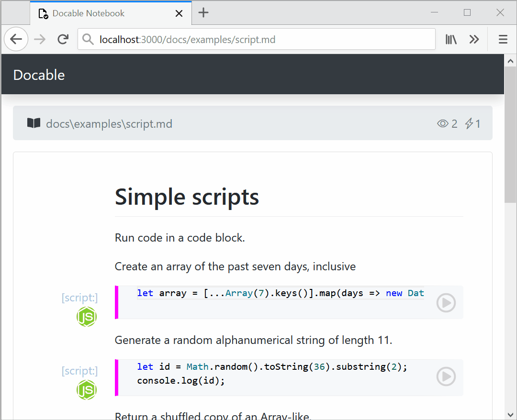Viewport: 517px width, 420px height.
Task: Open a new browser tab
Action: (x=203, y=13)
